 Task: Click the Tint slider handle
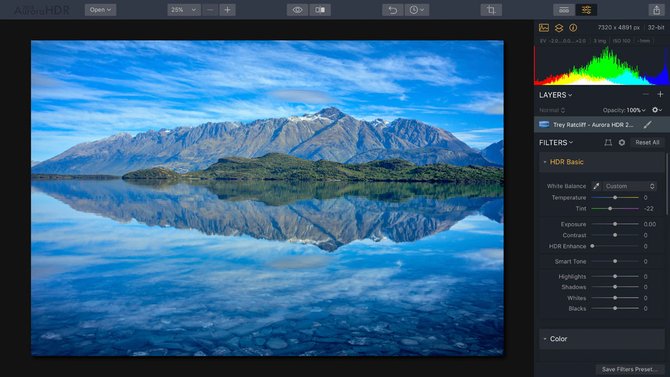coord(610,209)
